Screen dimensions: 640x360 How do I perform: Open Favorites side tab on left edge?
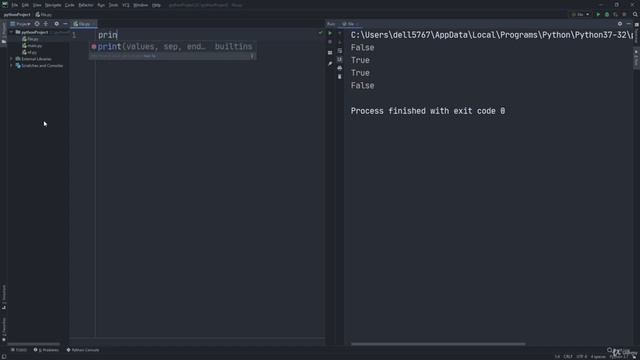click(4, 329)
